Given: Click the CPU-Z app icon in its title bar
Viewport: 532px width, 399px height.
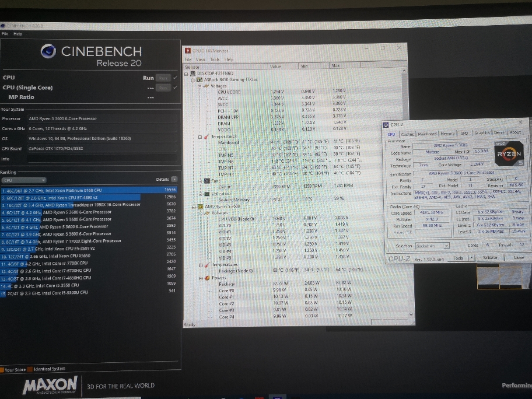Looking at the screenshot, I should pyautogui.click(x=386, y=125).
